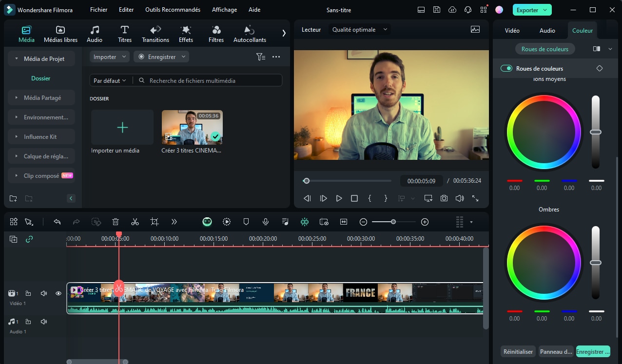Open the Médias libres stock library
The width and height of the screenshot is (622, 364).
coord(60,34)
